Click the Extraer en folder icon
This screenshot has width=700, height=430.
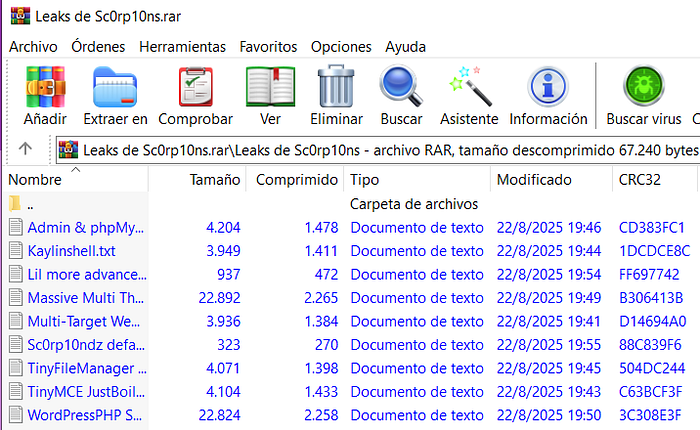[x=115, y=87]
